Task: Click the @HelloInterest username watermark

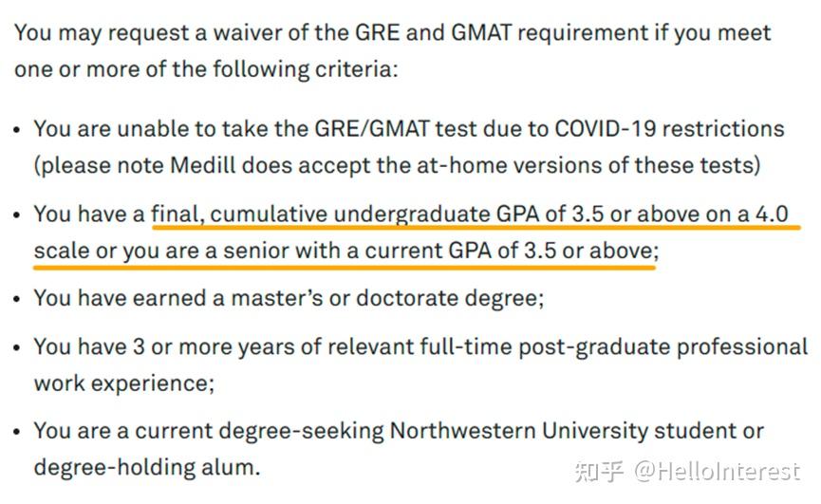Action: pos(718,472)
